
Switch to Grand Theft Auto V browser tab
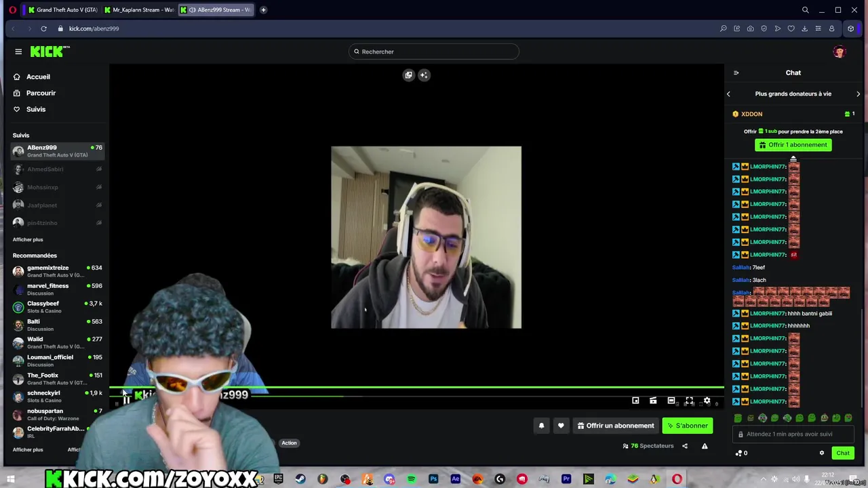click(x=63, y=9)
